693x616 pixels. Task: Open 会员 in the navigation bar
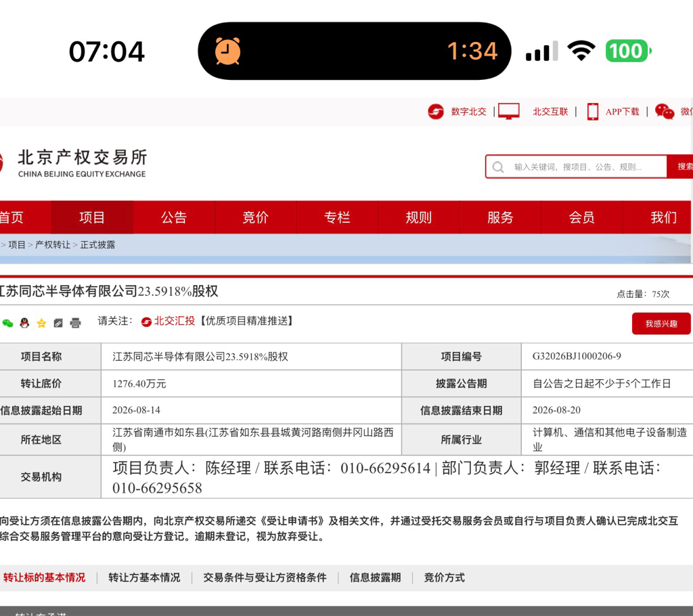point(581,217)
